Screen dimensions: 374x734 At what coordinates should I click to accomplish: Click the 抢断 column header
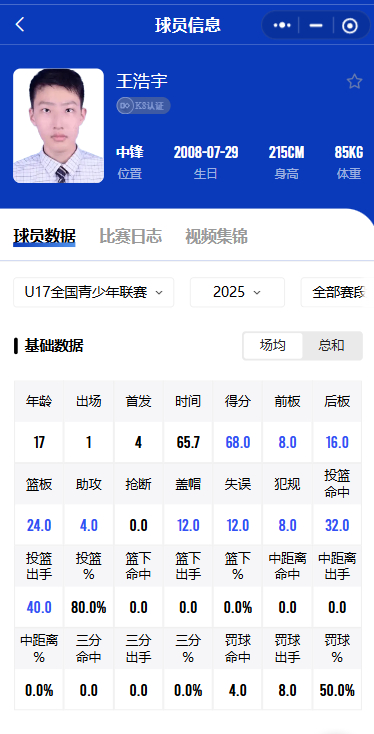(139, 484)
